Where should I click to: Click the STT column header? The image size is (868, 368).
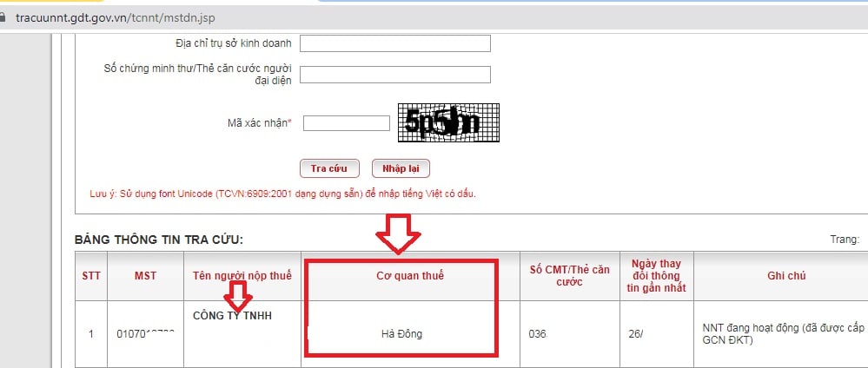point(91,276)
